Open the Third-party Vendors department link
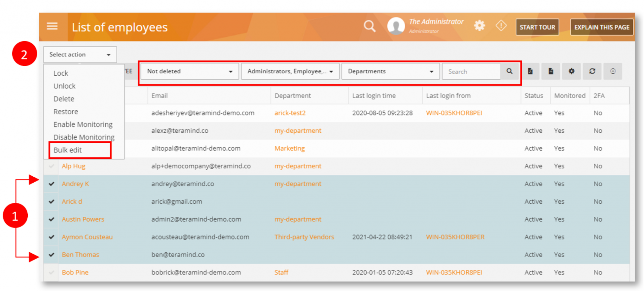The height and width of the screenshot is (291, 644). [304, 237]
